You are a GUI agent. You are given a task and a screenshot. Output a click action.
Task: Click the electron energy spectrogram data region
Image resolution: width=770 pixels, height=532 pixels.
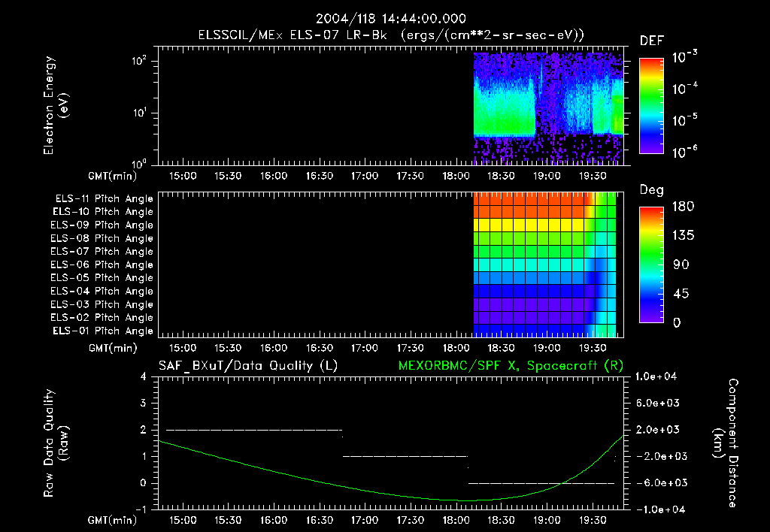[x=548, y=108]
